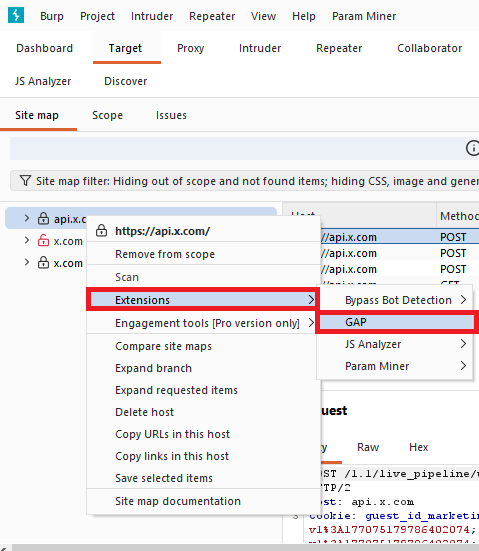Click the Site map filter bar
This screenshot has width=479, height=551.
[x=245, y=181]
